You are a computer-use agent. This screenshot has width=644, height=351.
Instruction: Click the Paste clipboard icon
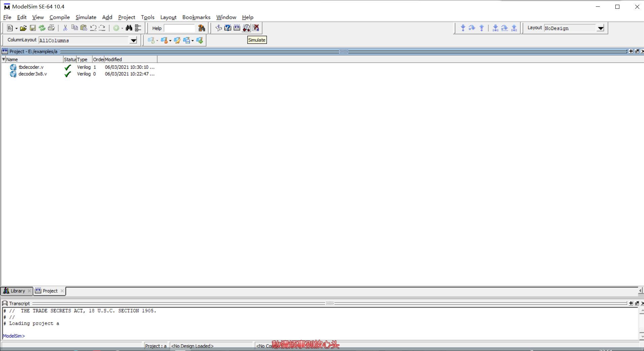click(x=84, y=28)
